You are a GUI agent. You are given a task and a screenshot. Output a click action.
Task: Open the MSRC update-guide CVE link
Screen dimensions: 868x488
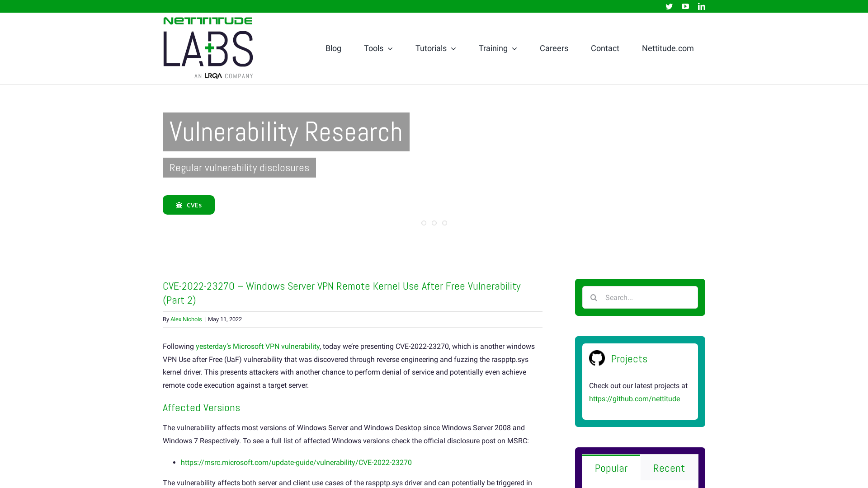[x=296, y=462]
